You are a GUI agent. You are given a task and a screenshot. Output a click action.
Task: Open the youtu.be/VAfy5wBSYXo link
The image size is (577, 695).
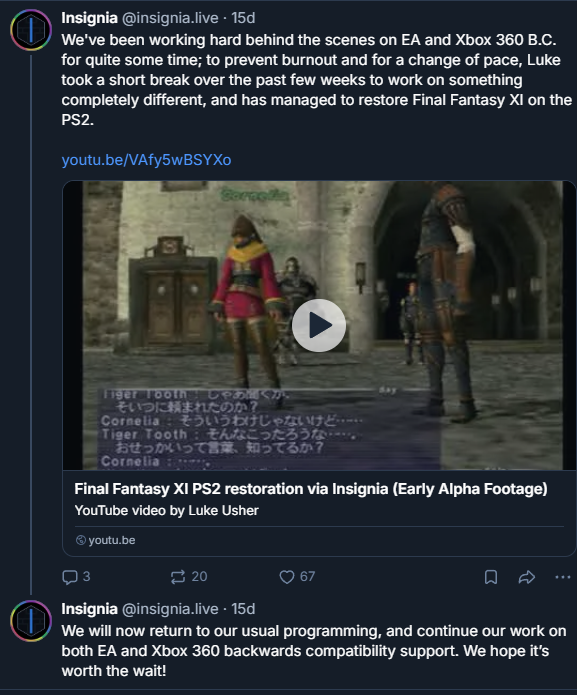coord(146,160)
